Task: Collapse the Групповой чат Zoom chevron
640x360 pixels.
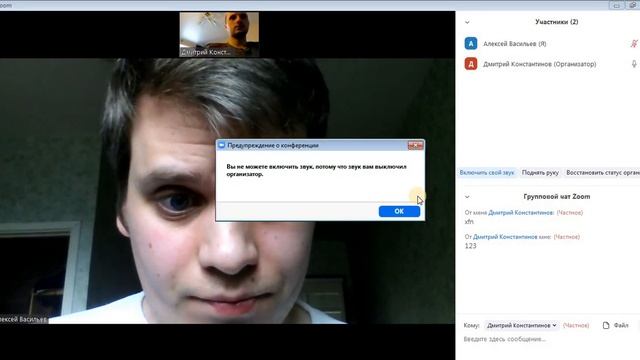Action: click(467, 197)
